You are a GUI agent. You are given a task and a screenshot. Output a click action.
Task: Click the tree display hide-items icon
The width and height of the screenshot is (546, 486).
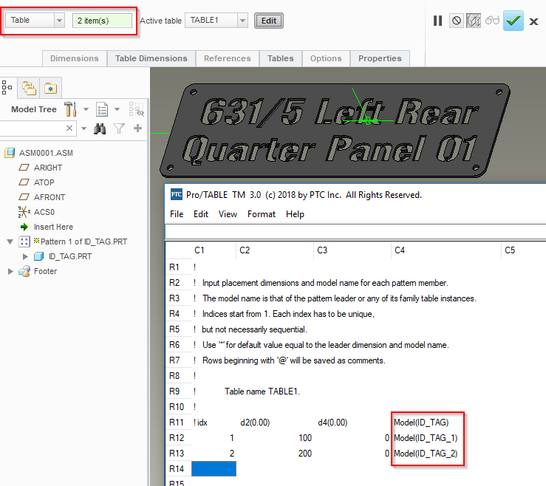pos(136,109)
